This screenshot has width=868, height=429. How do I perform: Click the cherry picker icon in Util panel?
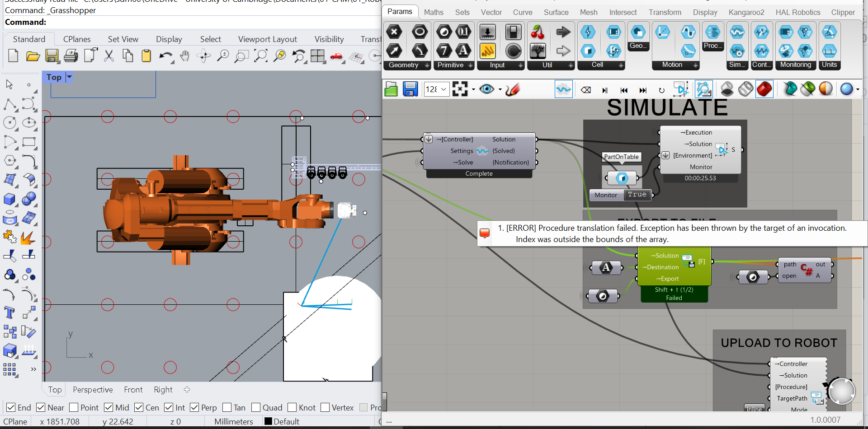pyautogui.click(x=538, y=32)
